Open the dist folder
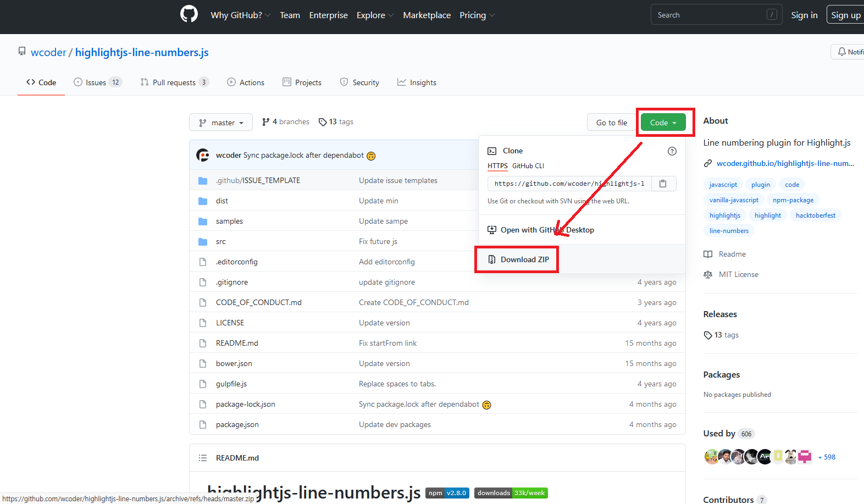 222,201
